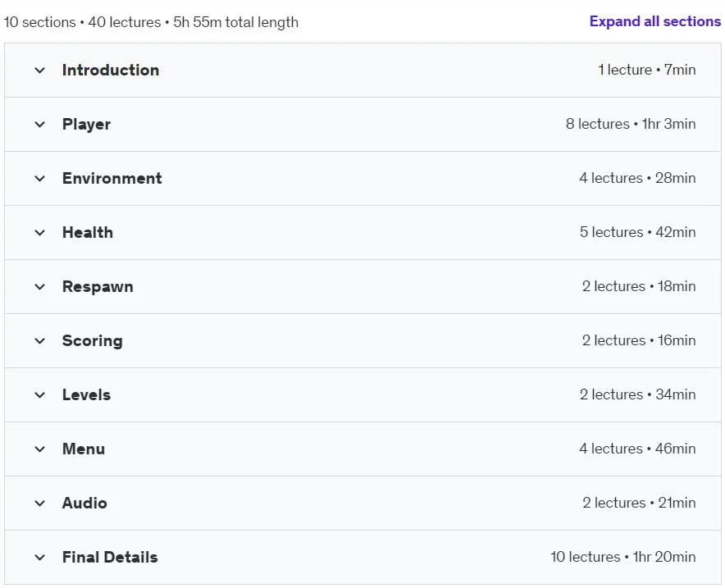Expand the Scoring section chevron
725x588 pixels.
pos(39,340)
